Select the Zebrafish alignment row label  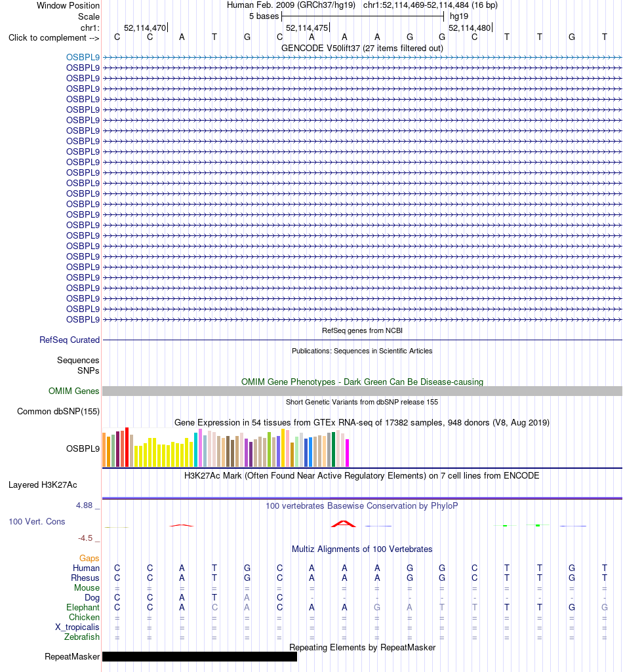(x=82, y=637)
